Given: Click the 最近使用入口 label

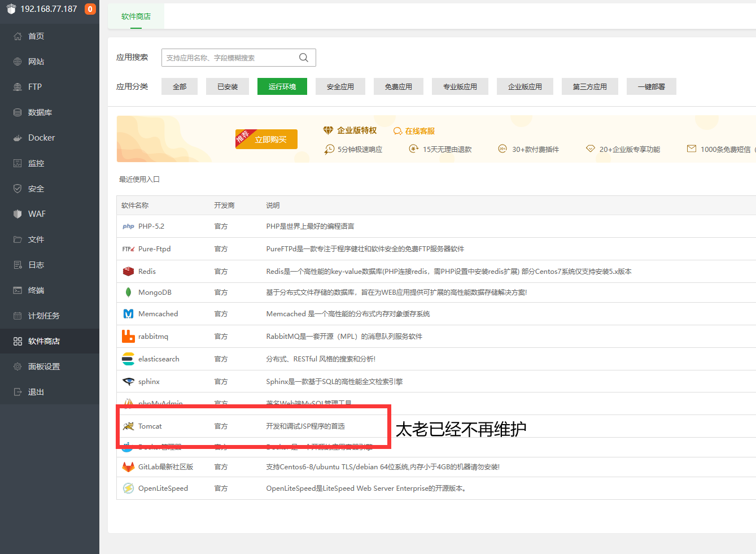Looking at the screenshot, I should click(x=139, y=180).
